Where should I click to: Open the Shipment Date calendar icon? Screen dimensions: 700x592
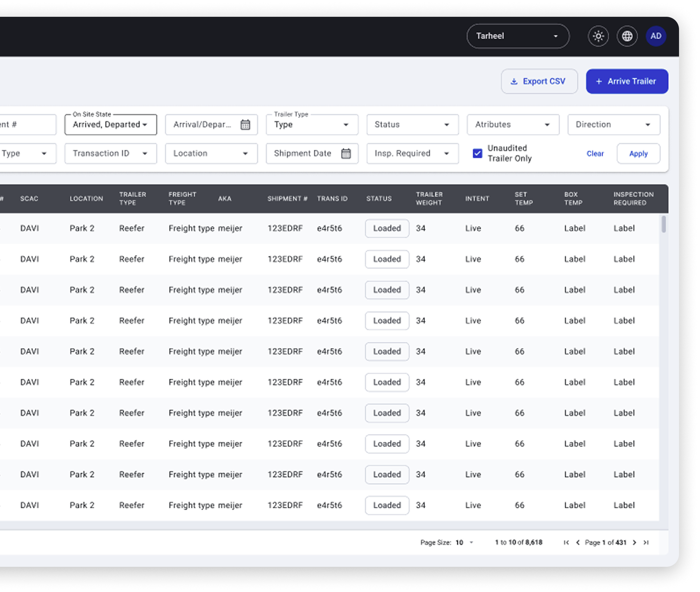coord(346,153)
